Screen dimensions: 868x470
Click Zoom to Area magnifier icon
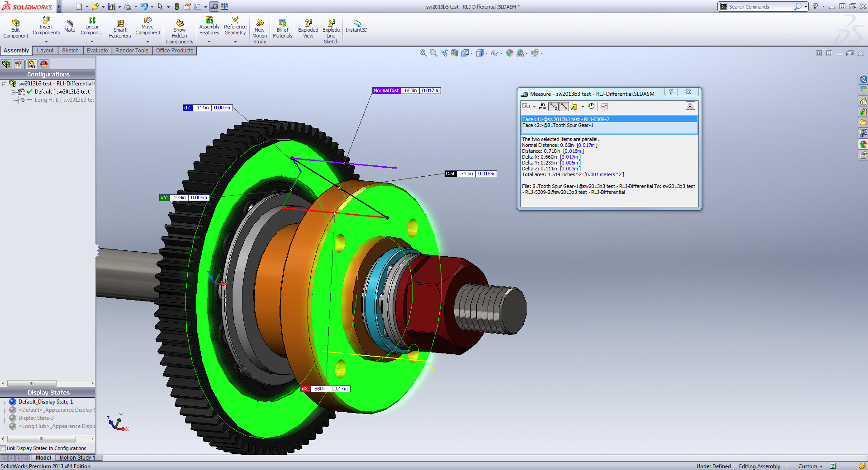(433, 53)
